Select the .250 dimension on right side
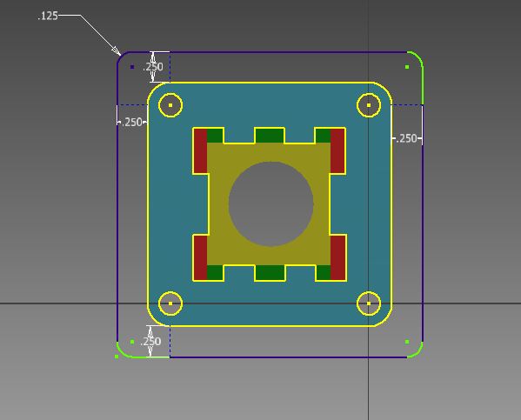Viewport: 521px width, 420px height. [406, 138]
